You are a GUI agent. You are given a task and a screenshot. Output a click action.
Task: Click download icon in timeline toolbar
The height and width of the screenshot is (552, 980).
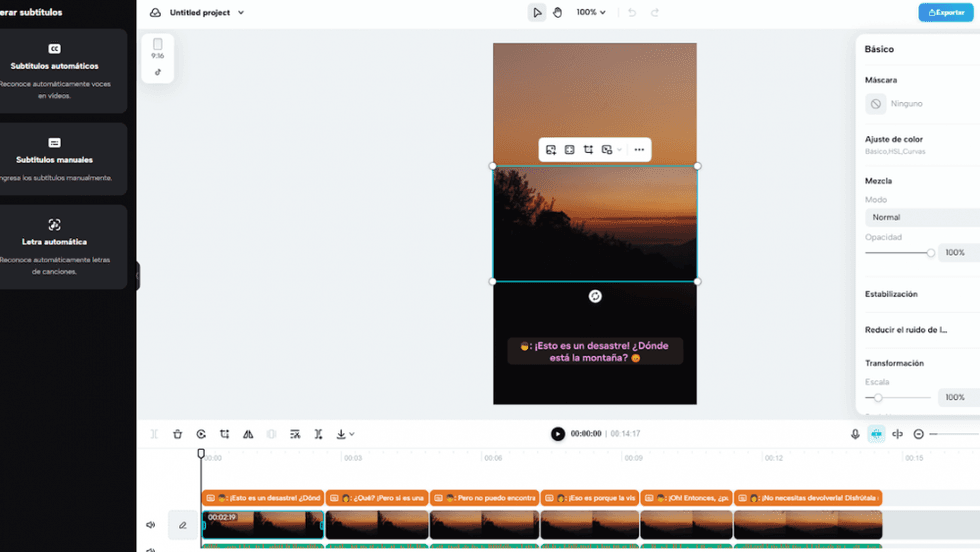pyautogui.click(x=341, y=434)
